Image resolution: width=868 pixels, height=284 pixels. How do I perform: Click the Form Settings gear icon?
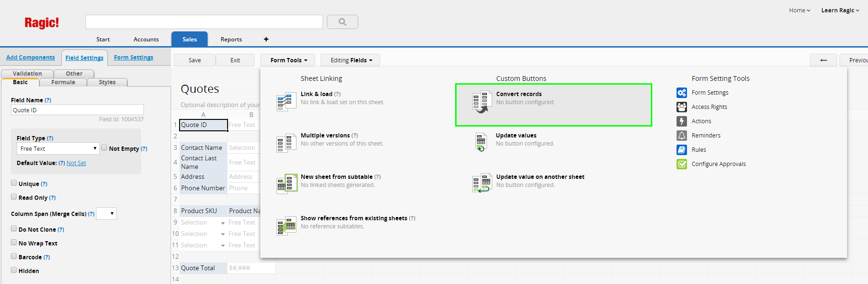tap(682, 93)
